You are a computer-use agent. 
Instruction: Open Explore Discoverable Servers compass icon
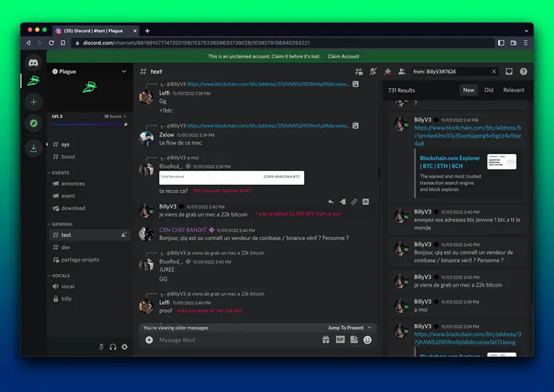click(x=33, y=123)
